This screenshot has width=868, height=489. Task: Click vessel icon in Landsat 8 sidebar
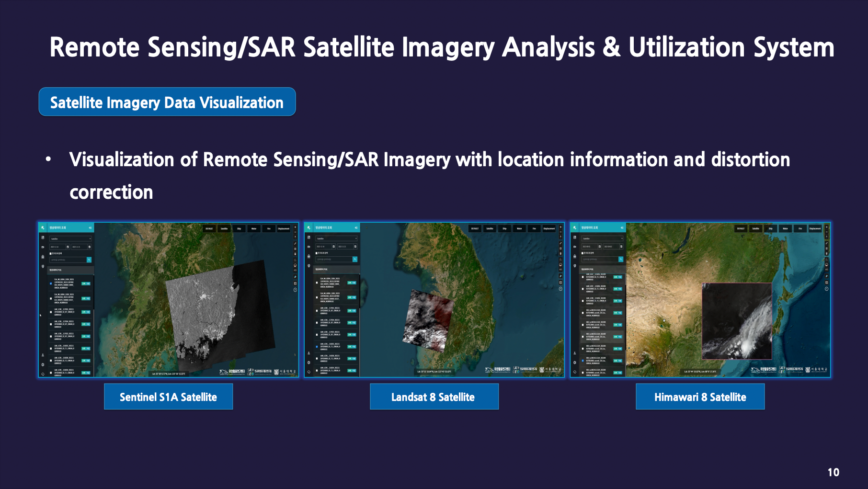[x=308, y=256]
